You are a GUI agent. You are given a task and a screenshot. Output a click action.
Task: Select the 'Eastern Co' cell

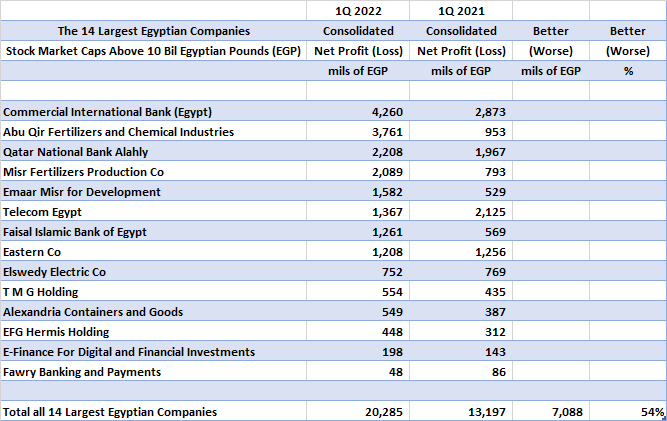pyautogui.click(x=154, y=251)
